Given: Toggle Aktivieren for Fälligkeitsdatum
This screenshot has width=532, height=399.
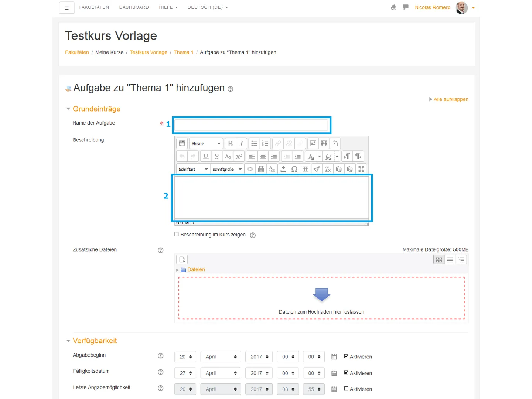Looking at the screenshot, I should tap(346, 372).
